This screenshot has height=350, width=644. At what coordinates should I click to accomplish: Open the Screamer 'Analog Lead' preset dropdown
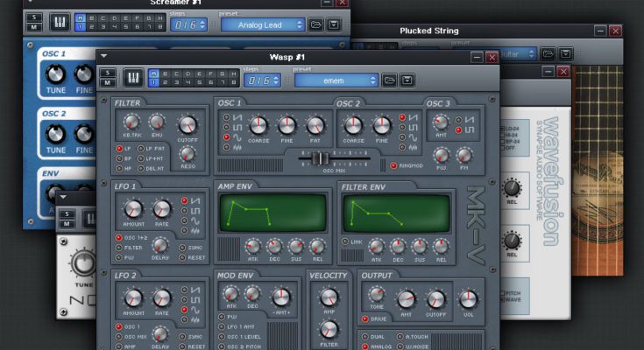pos(262,24)
